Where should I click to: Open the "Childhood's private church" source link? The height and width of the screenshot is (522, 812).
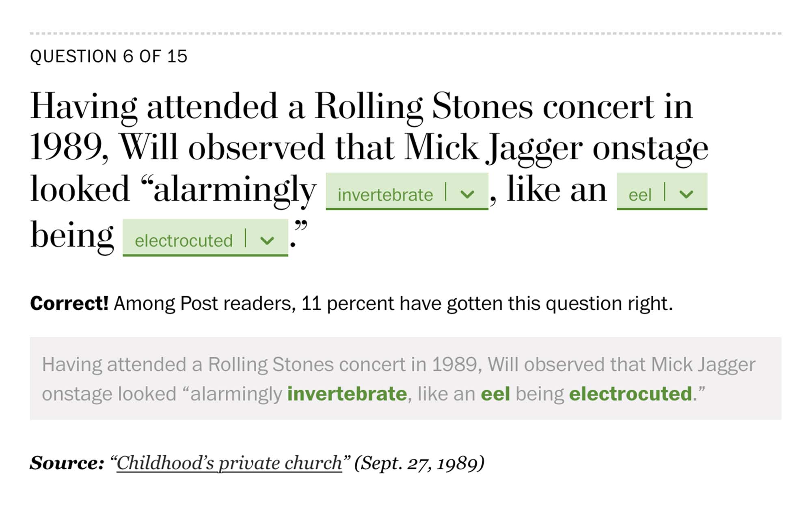pyautogui.click(x=229, y=463)
